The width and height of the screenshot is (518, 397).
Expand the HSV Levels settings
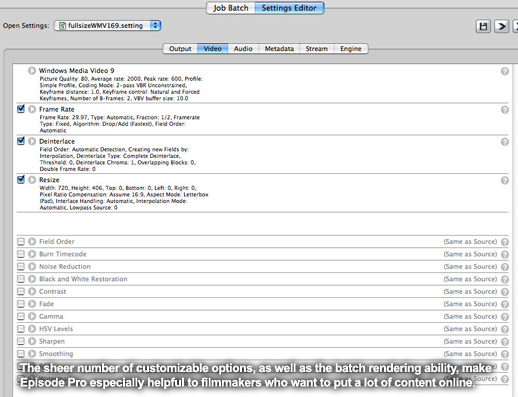pyautogui.click(x=32, y=329)
